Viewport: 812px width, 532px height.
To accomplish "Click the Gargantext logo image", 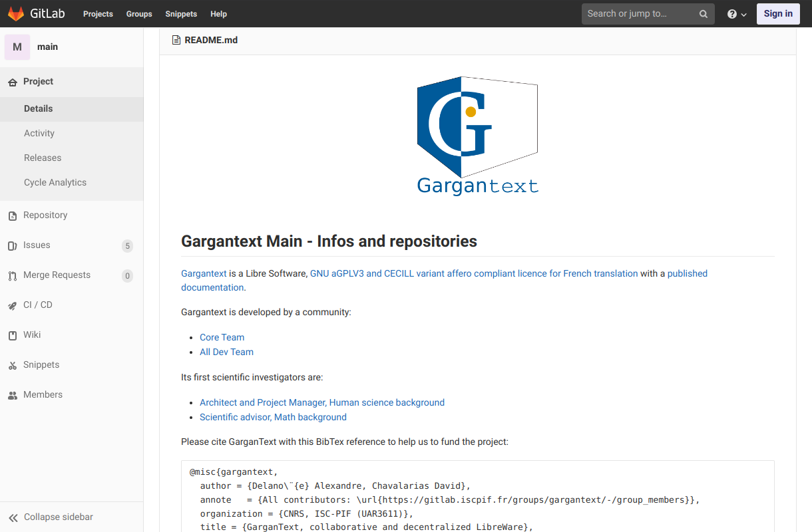I will pos(478,136).
